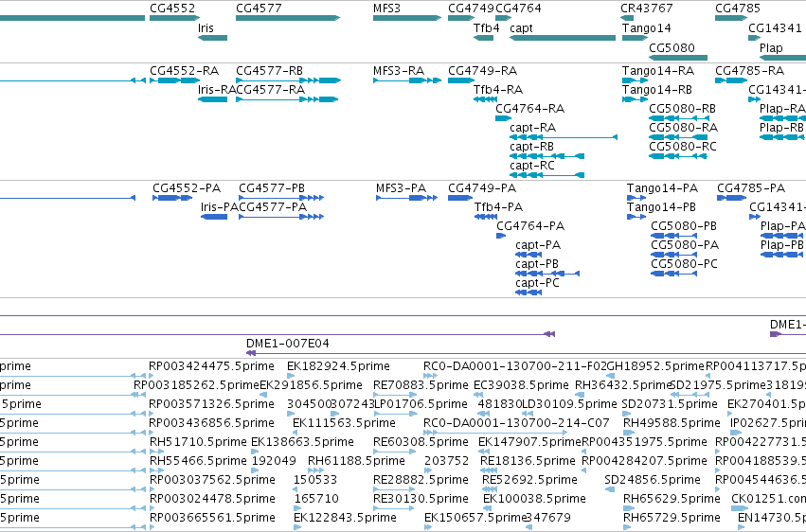
Task: Click the Plap gene label
Action: (771, 47)
